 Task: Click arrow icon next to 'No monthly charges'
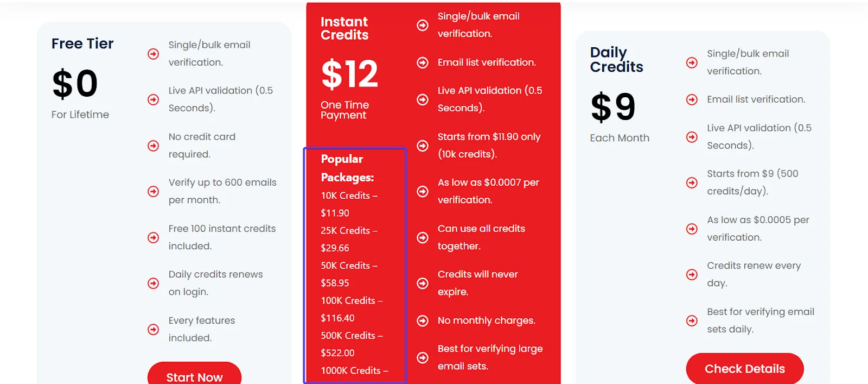423,320
